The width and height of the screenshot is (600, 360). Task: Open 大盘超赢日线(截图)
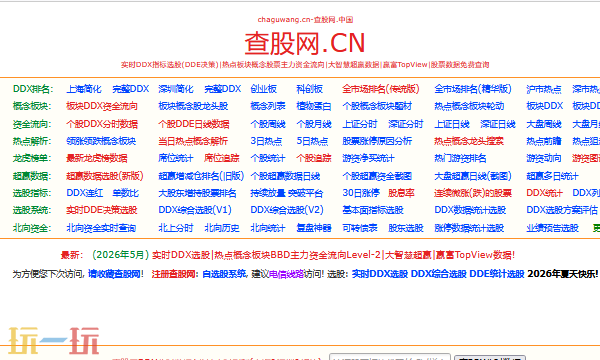tap(473, 176)
